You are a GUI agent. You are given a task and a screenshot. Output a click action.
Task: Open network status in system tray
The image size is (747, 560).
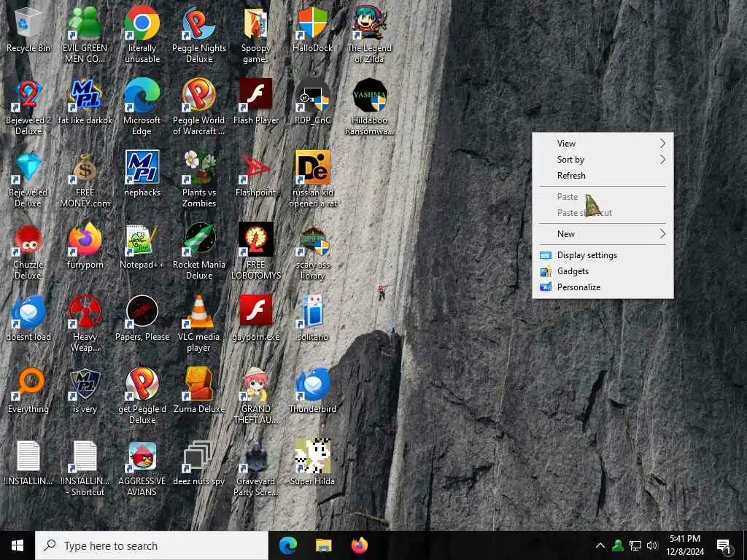pos(635,545)
